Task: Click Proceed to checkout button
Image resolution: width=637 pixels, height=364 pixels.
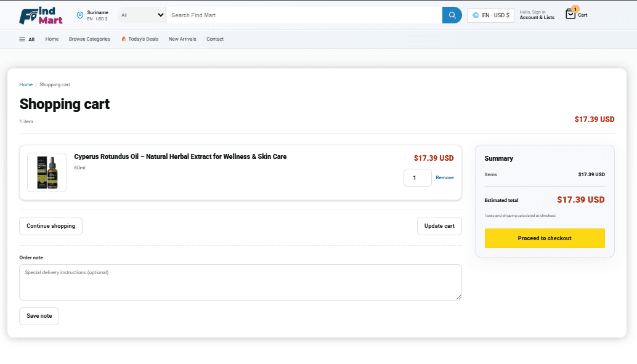Action: click(545, 238)
